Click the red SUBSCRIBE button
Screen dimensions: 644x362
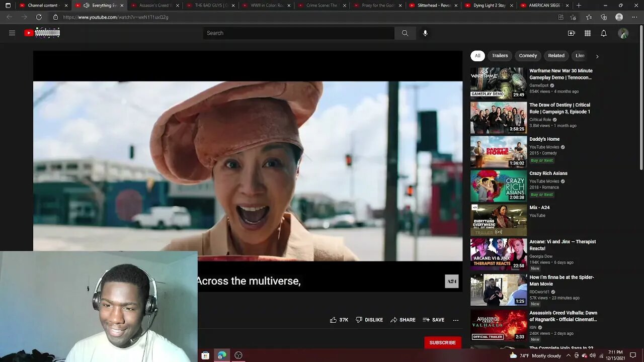tap(442, 342)
